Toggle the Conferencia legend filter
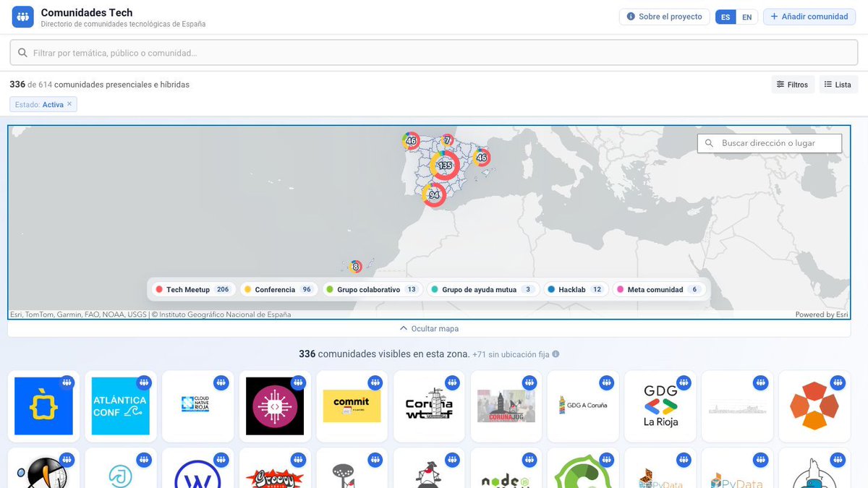Image resolution: width=868 pixels, height=488 pixels. pyautogui.click(x=278, y=289)
